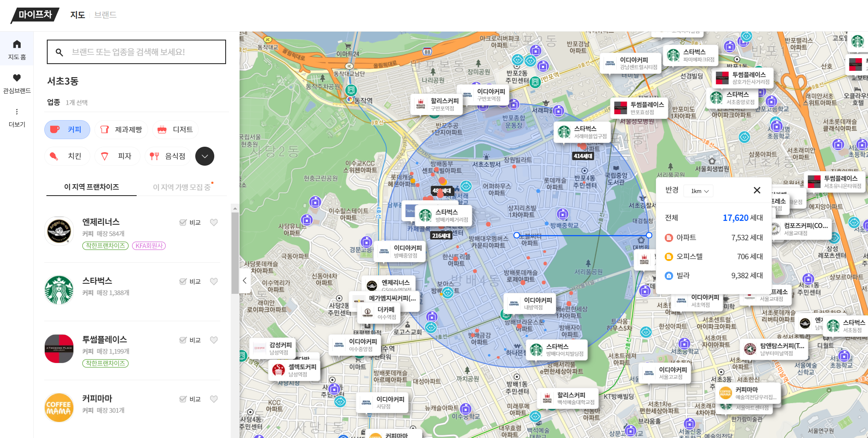Open 이디야커피 강남센트럴시티점 map marker
Screen dimensions: 868x438
(x=630, y=63)
